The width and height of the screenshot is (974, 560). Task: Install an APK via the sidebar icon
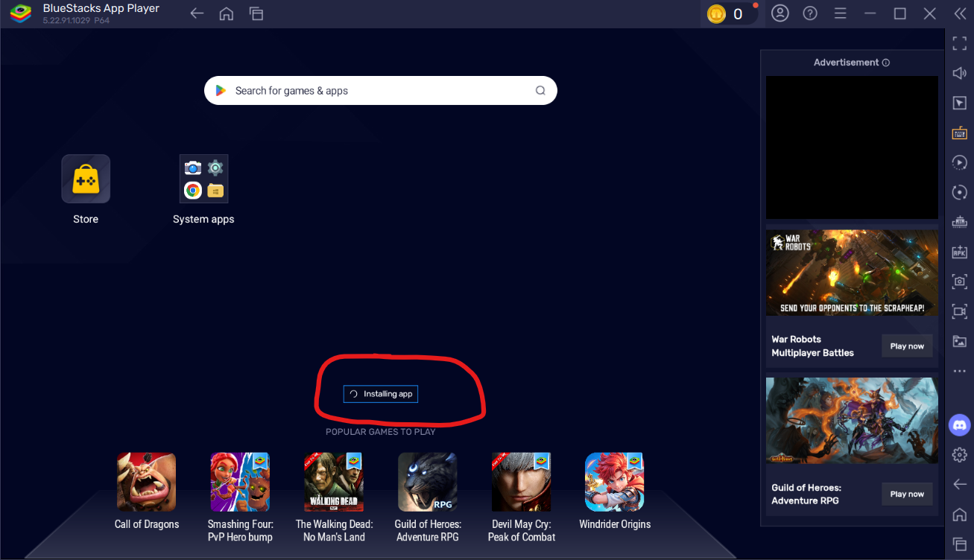click(x=960, y=252)
